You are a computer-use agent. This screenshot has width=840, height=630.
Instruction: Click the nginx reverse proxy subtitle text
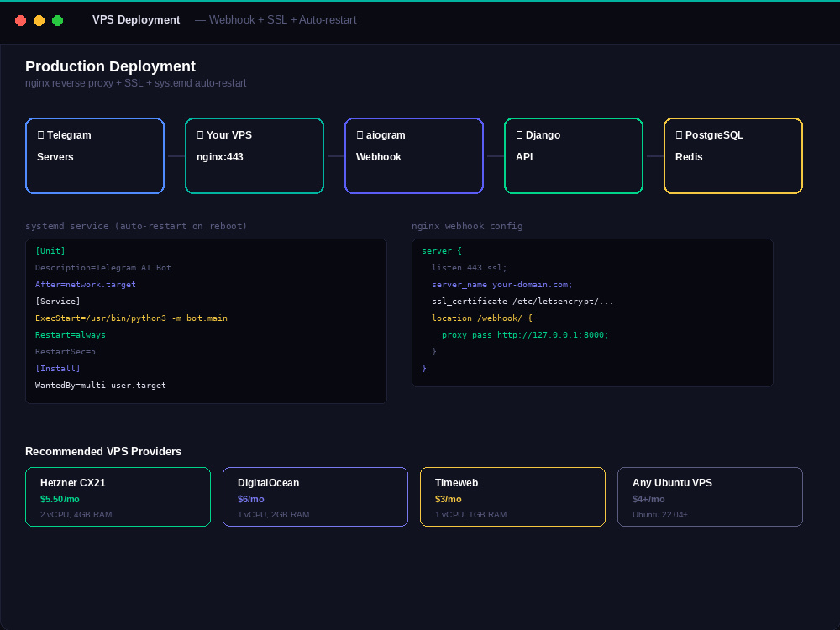point(136,83)
